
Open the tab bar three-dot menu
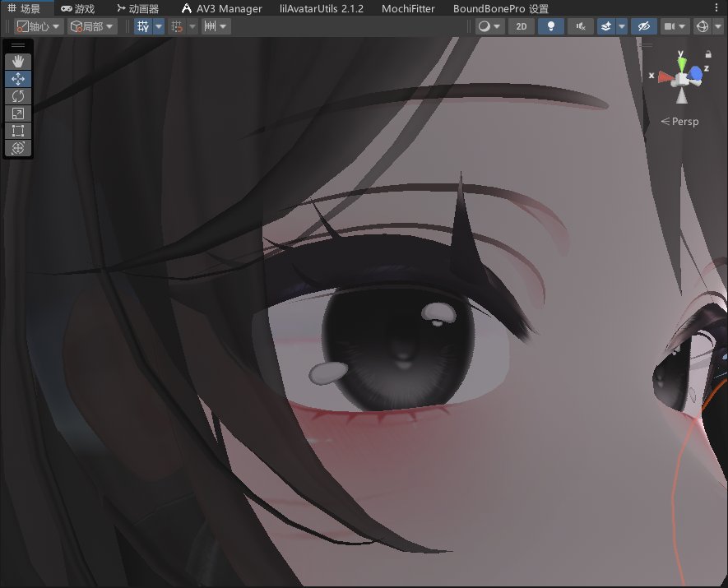[x=716, y=8]
